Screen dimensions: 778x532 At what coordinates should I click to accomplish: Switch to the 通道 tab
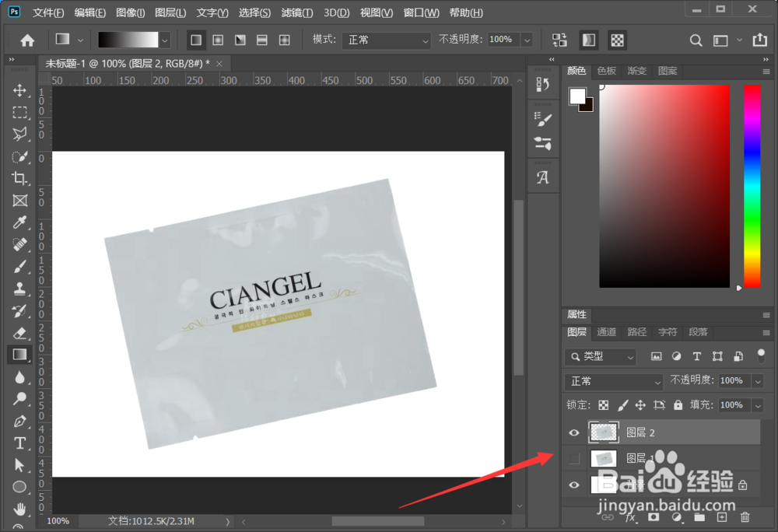click(x=606, y=331)
